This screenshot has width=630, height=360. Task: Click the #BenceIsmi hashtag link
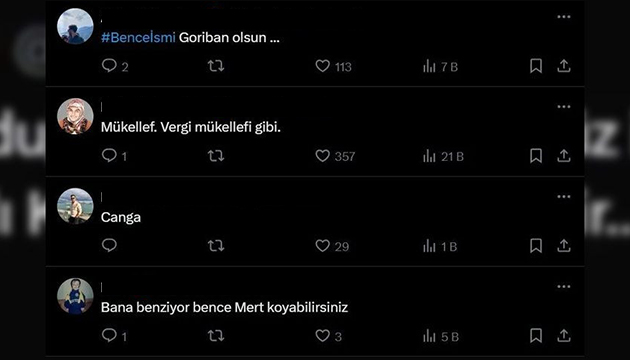[138, 37]
